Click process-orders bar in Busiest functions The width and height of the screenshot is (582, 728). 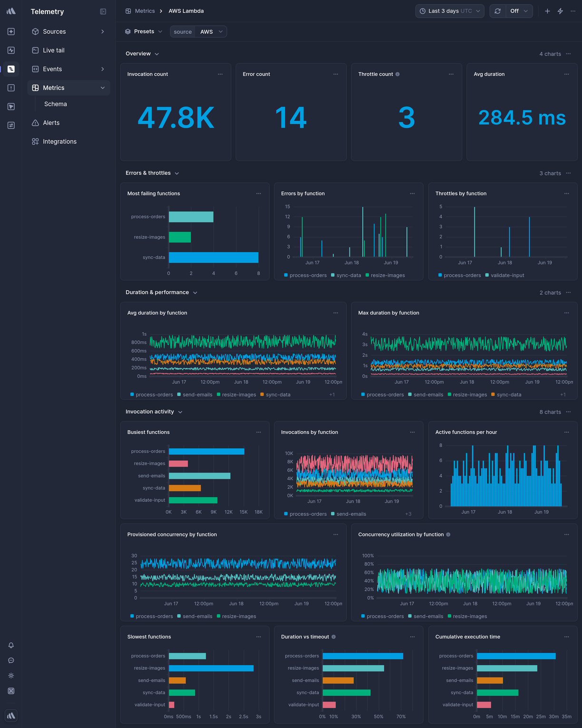click(206, 451)
